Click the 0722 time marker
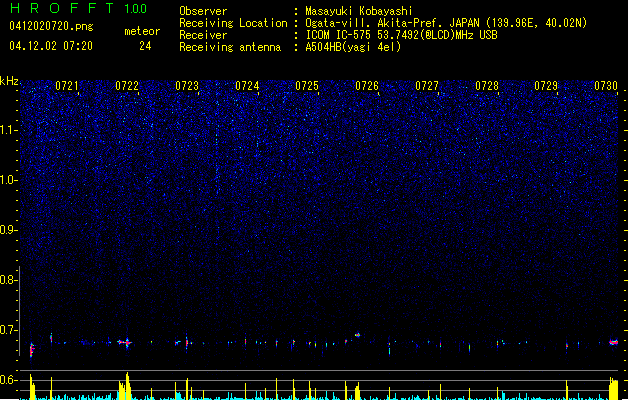Image resolution: width=629 pixels, height=400 pixels. [x=127, y=86]
